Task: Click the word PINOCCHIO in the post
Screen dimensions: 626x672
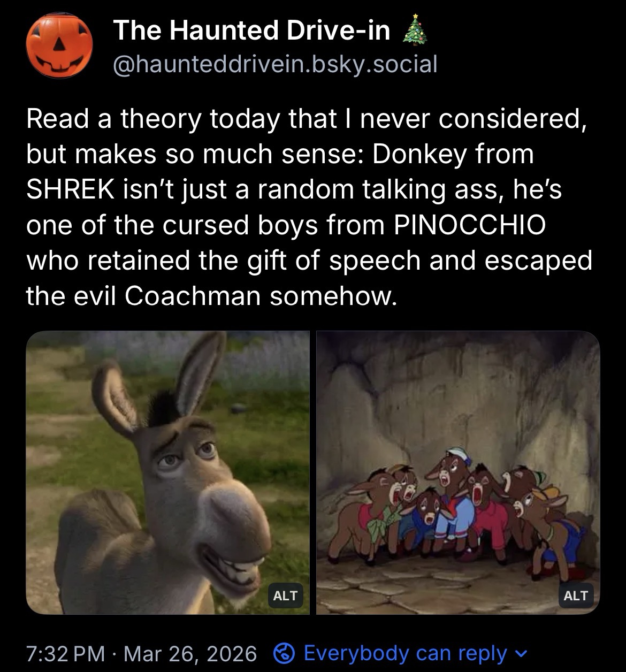Action: tap(470, 225)
